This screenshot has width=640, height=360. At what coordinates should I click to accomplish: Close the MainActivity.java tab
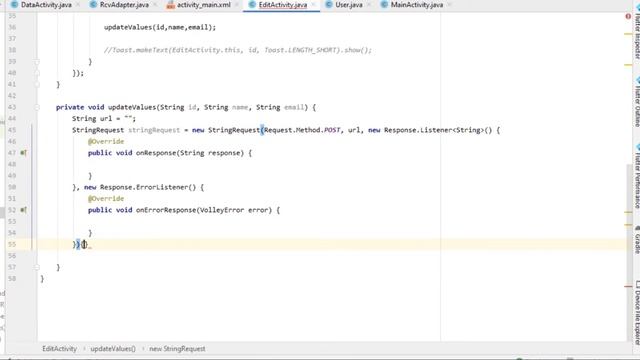click(449, 5)
